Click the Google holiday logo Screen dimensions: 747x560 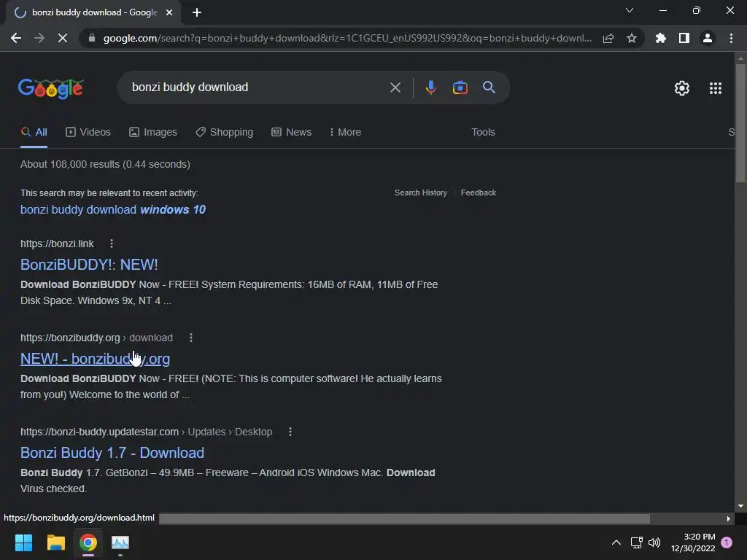click(51, 88)
